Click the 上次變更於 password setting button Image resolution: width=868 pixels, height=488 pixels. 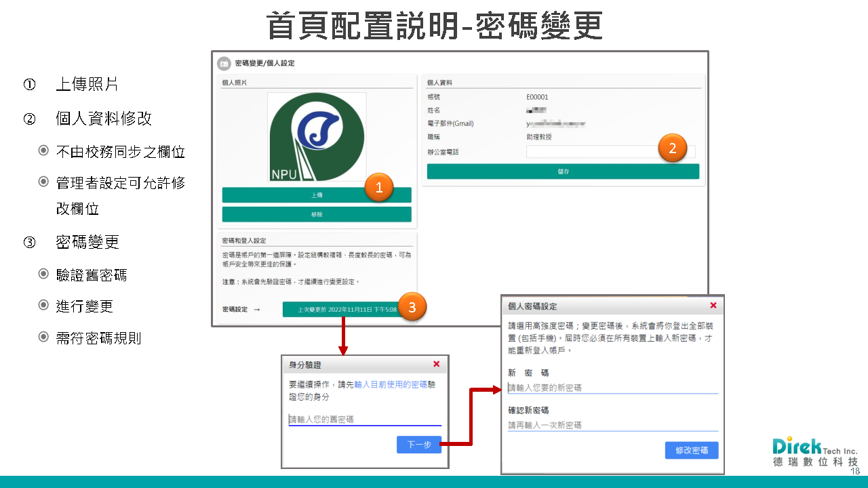[339, 310]
